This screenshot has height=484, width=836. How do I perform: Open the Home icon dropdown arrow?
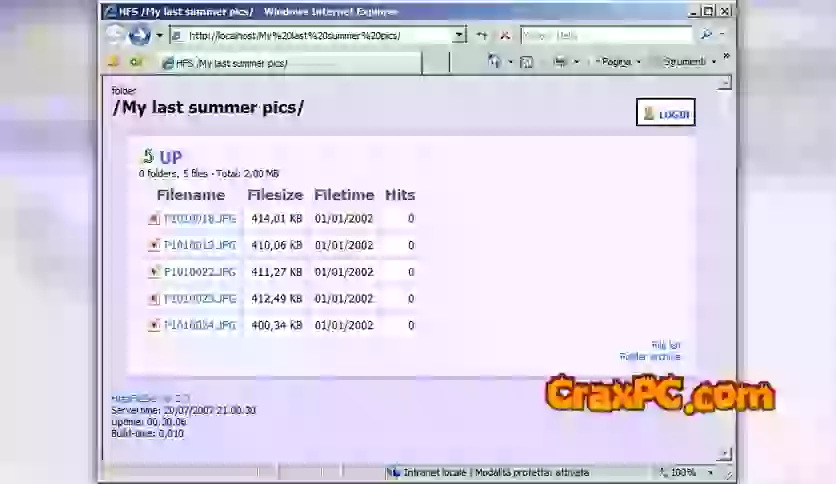pos(510,62)
